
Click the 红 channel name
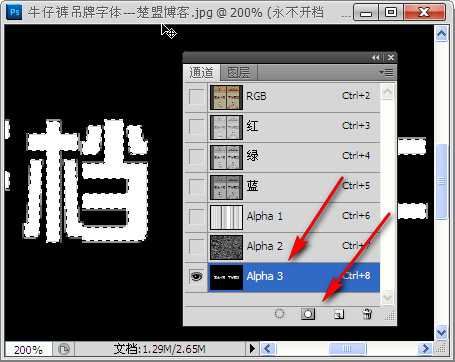coord(252,126)
